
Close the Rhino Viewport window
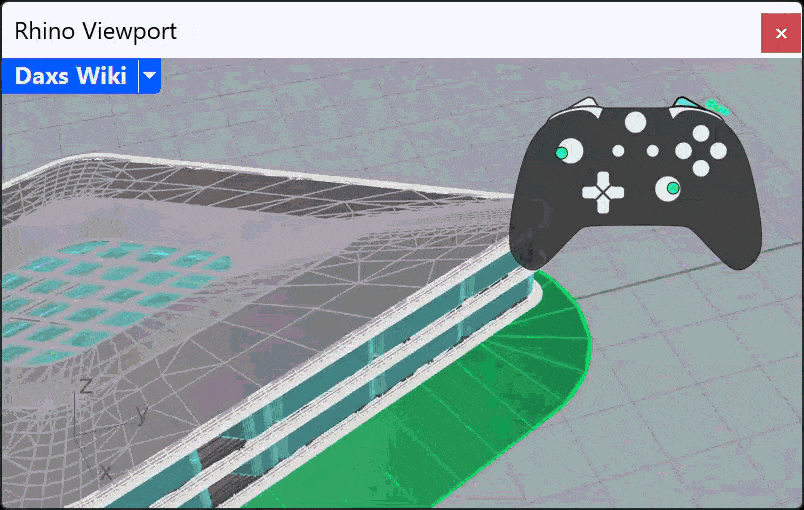[x=780, y=33]
